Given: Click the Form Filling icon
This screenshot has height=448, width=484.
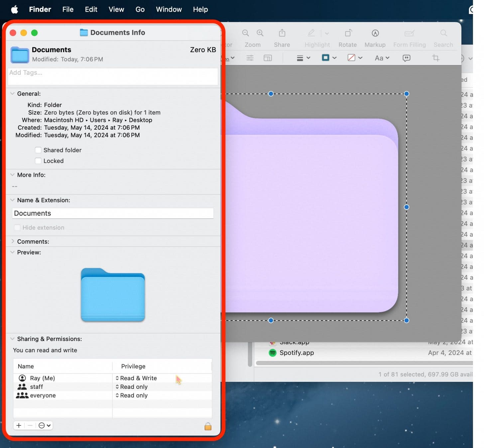Looking at the screenshot, I should click(409, 33).
